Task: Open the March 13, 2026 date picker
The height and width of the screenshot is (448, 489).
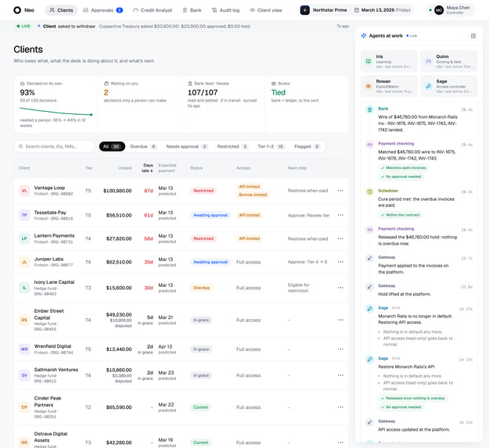Action: pyautogui.click(x=383, y=10)
